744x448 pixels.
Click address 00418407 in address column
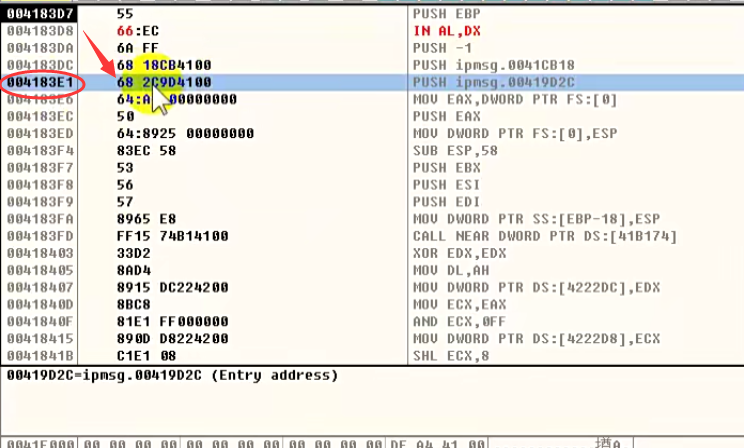(40, 287)
